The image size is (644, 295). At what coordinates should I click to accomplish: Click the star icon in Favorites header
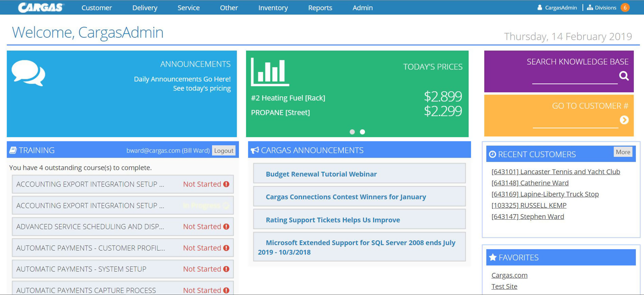click(493, 257)
